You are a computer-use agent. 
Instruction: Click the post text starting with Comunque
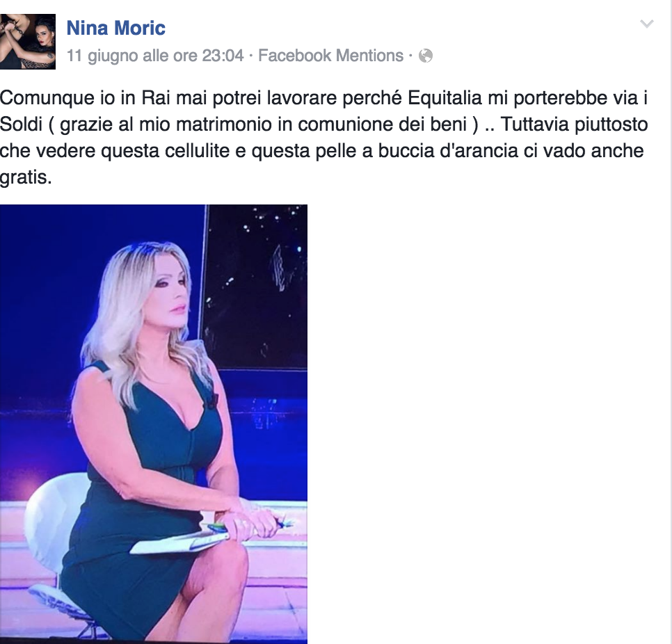[x=324, y=138]
